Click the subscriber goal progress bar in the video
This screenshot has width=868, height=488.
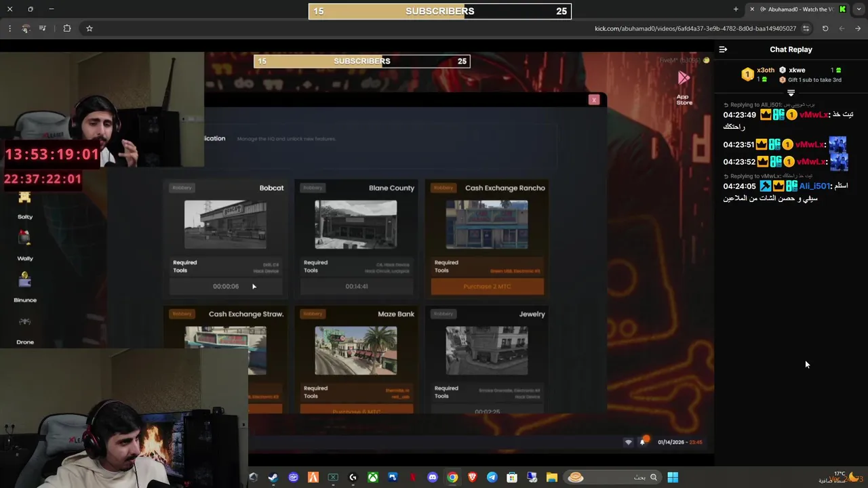tap(361, 61)
